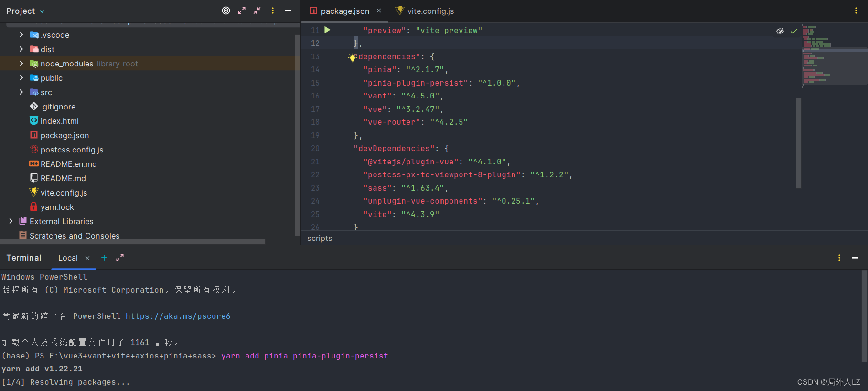
Task: Click line number 22 in gutter
Action: [x=315, y=175]
